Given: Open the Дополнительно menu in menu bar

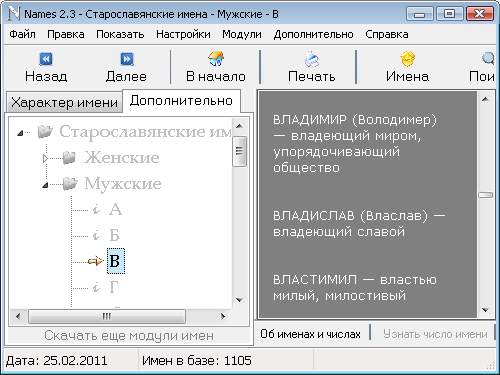Looking at the screenshot, I should click(x=313, y=34).
